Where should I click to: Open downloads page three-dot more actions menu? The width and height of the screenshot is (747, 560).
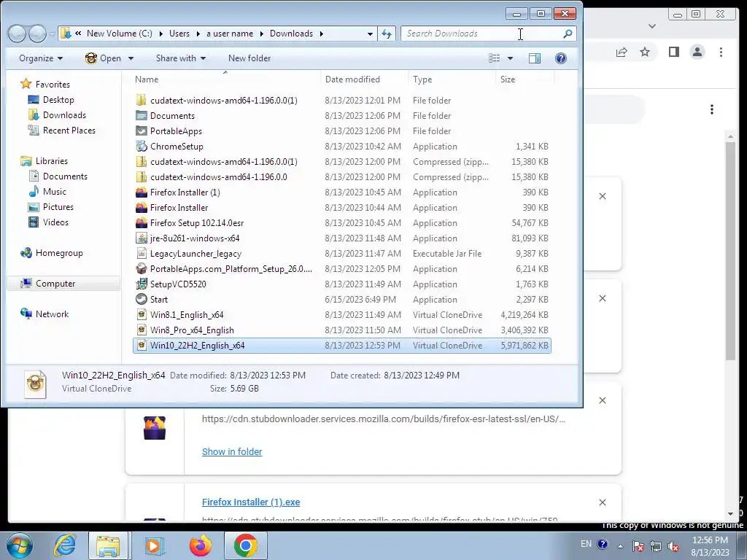point(712,109)
